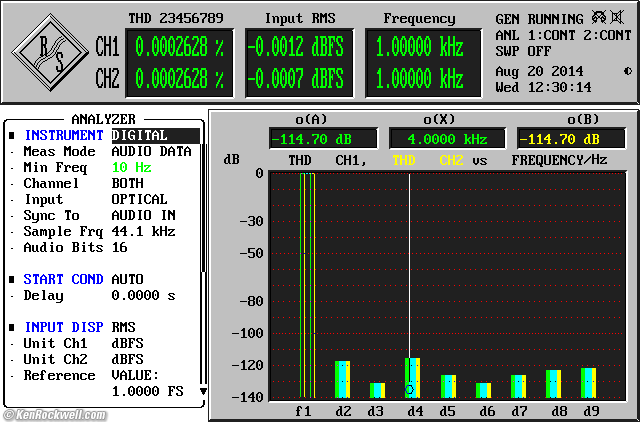This screenshot has height=422, width=640.
Task: Click the Rohde & Schwarz diamond logo
Action: pyautogui.click(x=50, y=52)
